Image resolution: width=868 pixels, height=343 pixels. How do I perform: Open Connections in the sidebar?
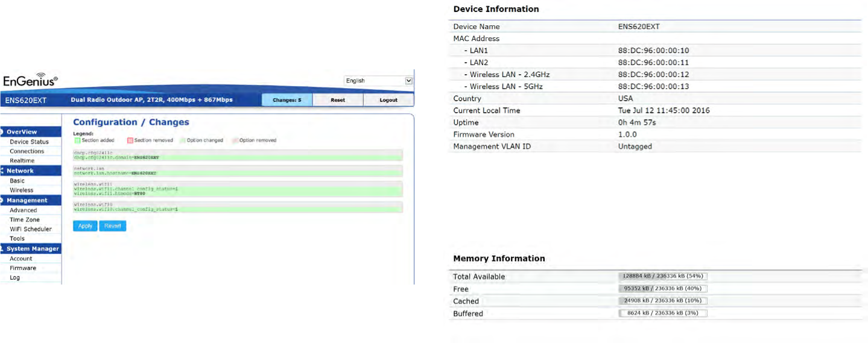click(27, 151)
